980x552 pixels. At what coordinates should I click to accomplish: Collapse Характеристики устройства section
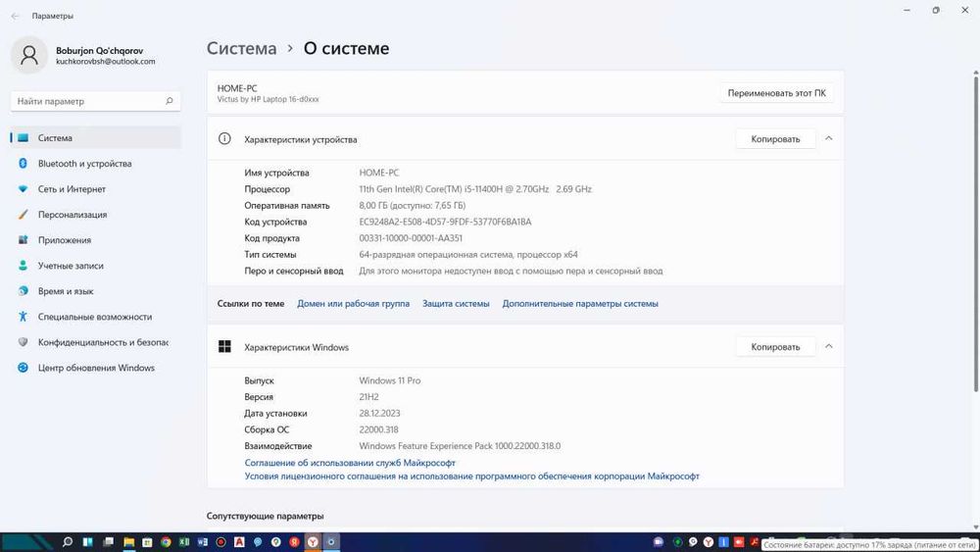click(x=829, y=139)
